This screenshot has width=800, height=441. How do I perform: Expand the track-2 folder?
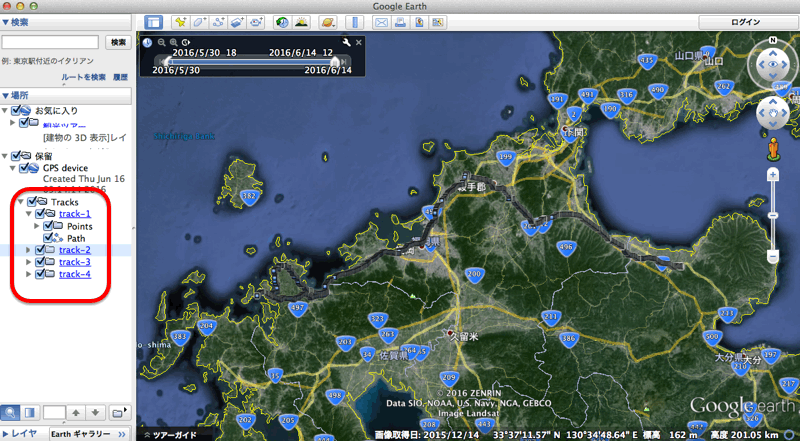29,250
